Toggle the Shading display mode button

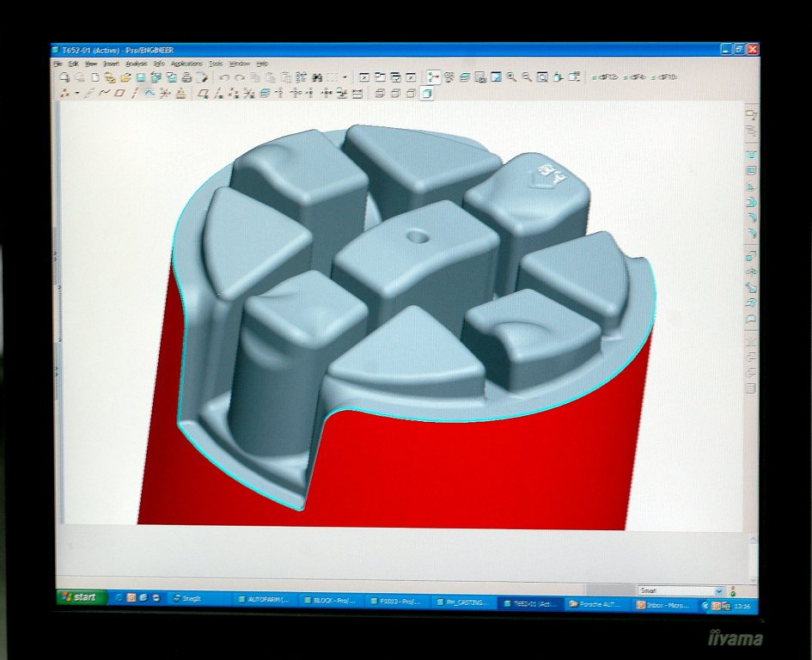pos(426,93)
